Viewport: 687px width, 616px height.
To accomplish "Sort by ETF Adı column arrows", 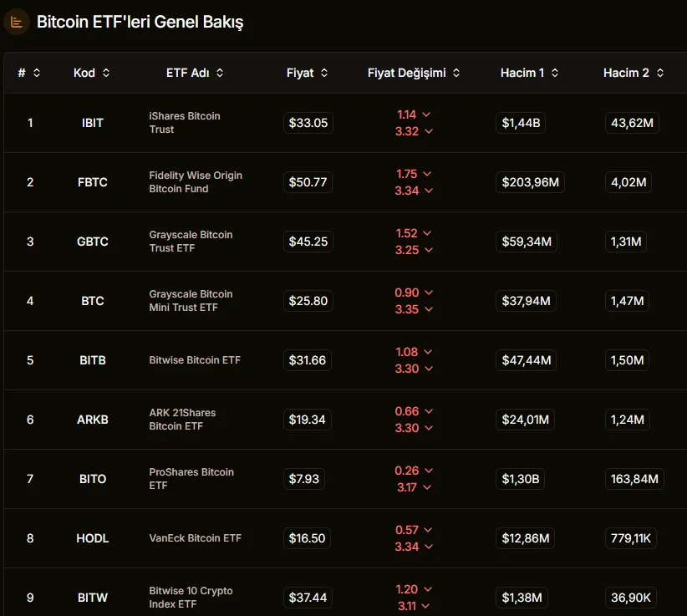I will [x=220, y=73].
